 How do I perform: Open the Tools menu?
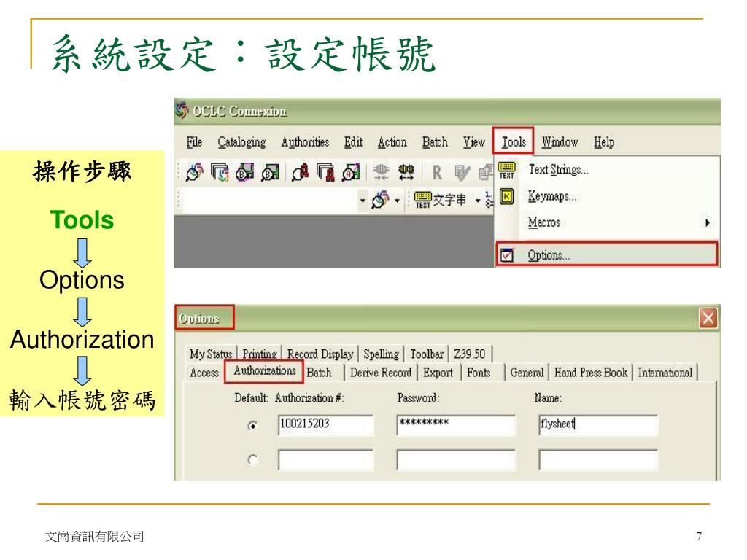pos(513,141)
